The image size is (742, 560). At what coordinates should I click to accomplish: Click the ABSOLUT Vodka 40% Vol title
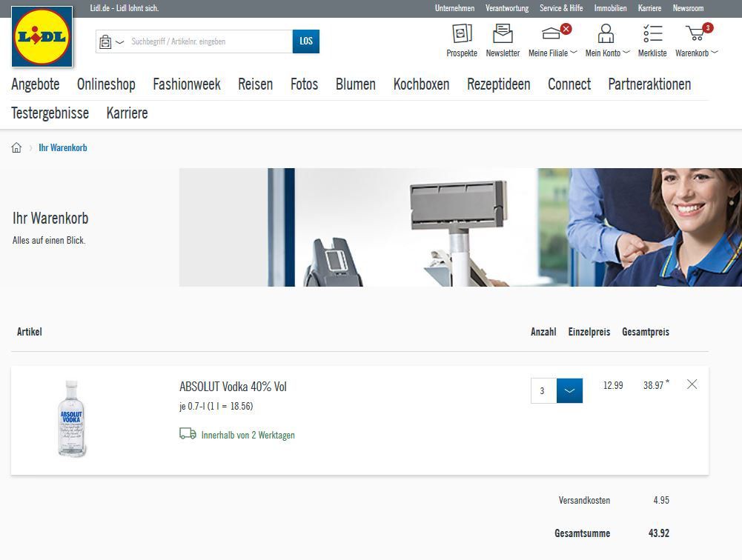point(233,387)
